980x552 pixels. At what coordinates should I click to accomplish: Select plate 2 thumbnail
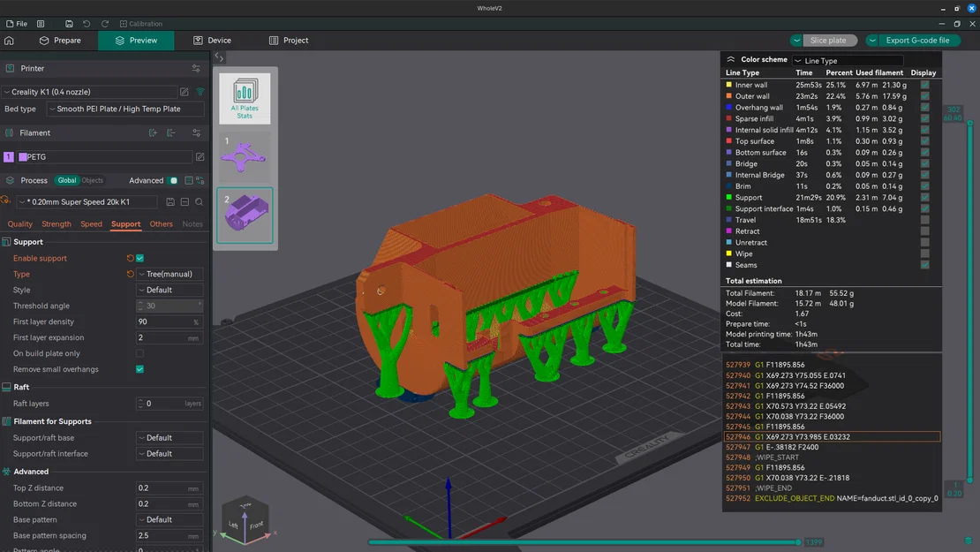245,215
